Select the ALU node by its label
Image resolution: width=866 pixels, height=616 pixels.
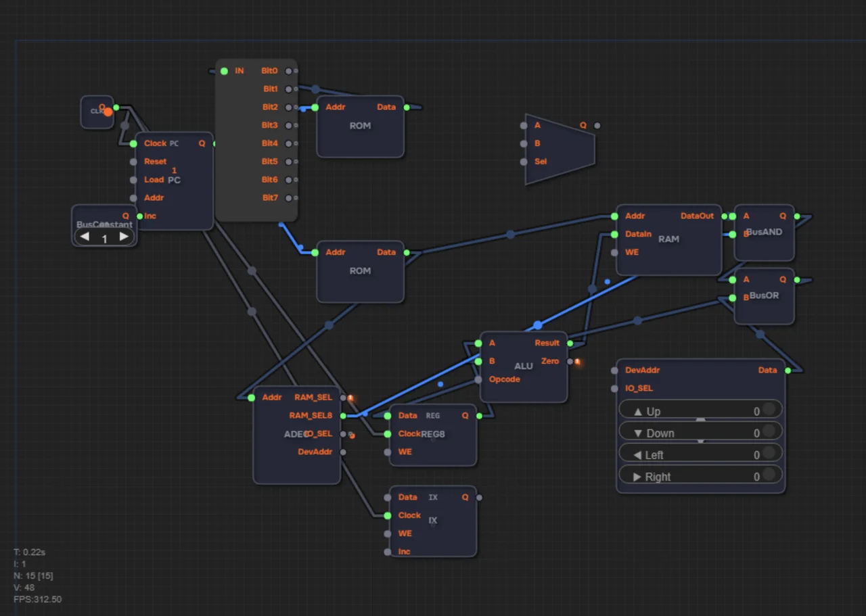pos(524,366)
